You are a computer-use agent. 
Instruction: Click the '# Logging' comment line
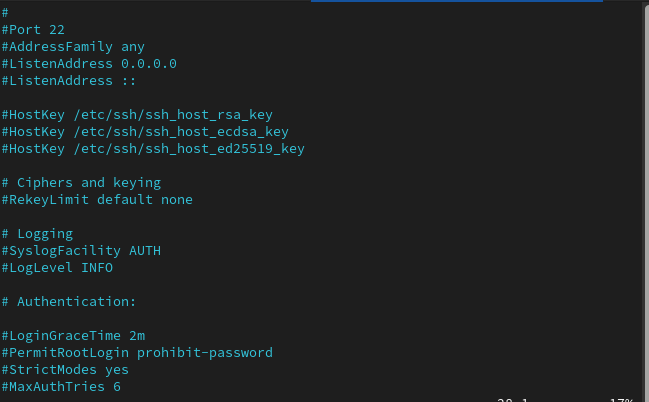37,233
